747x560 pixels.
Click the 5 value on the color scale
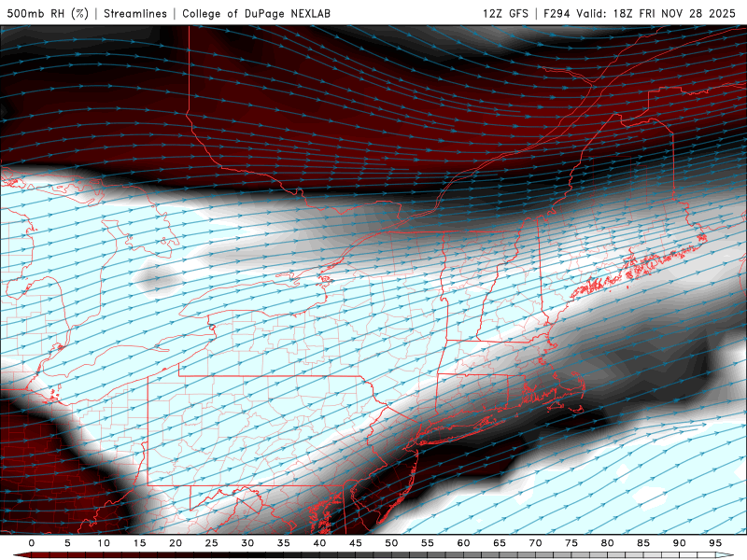point(67,543)
